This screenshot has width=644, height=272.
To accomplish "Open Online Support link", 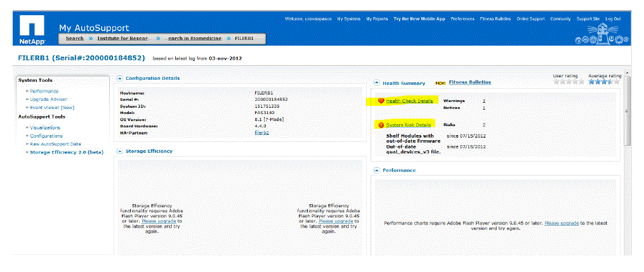I will pyautogui.click(x=530, y=19).
